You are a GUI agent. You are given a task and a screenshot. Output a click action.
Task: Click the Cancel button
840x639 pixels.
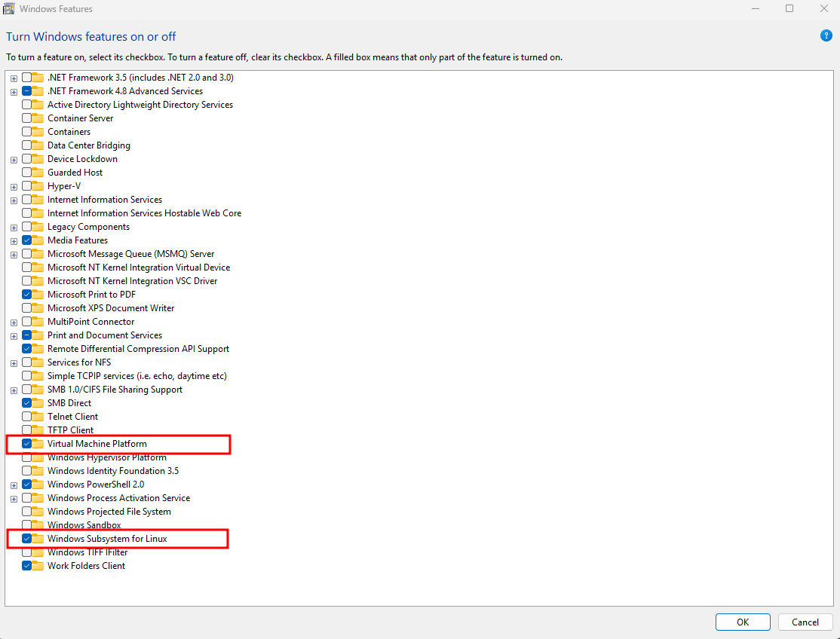805,622
